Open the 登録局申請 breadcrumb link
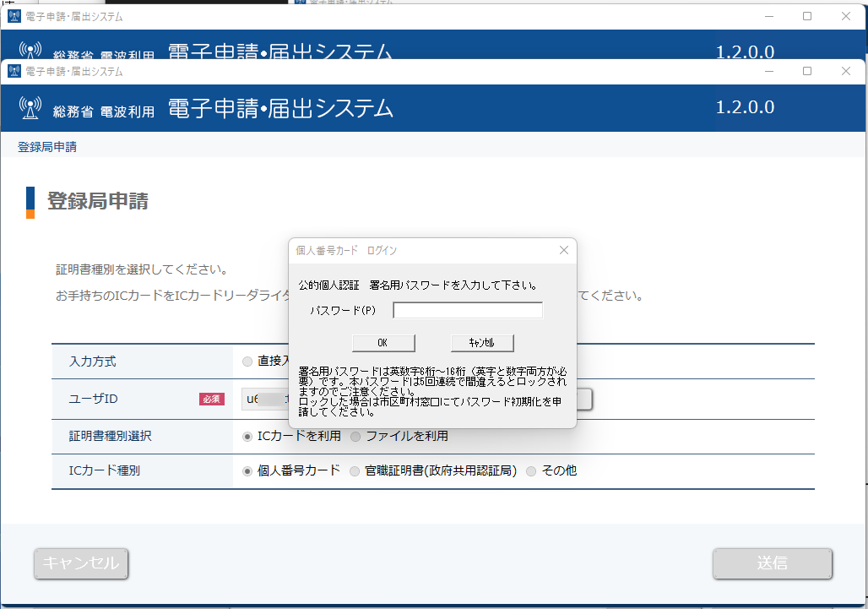This screenshot has height=609, width=868. (x=47, y=147)
